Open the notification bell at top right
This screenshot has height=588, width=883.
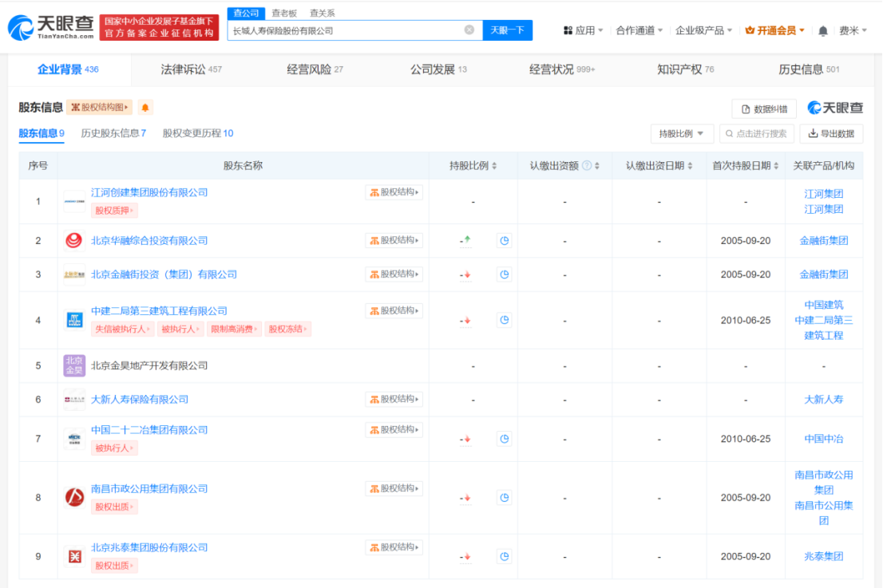(824, 29)
